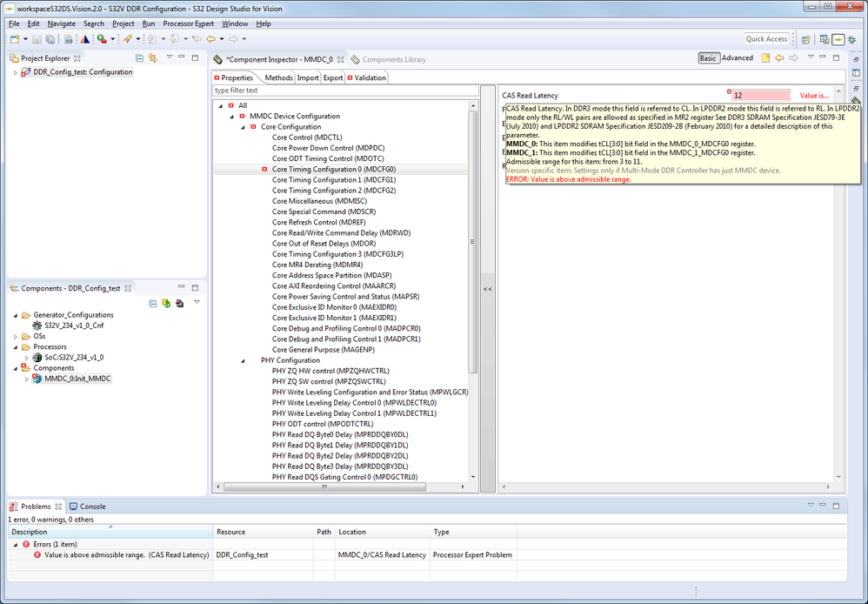Image resolution: width=868 pixels, height=604 pixels.
Task: Switch to the Console tab
Action: point(88,507)
